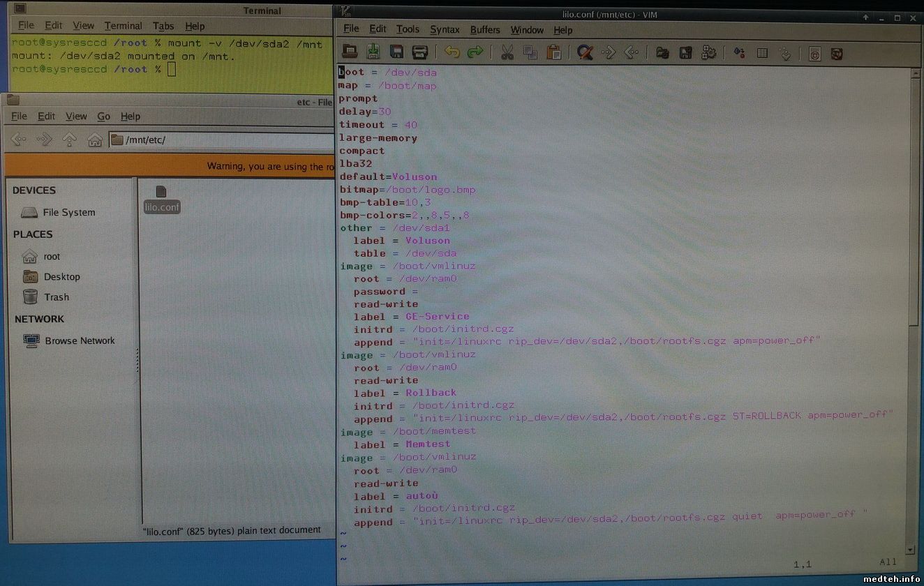The height and width of the screenshot is (586, 924).
Task: Select File System under Devices
Action: (x=68, y=212)
